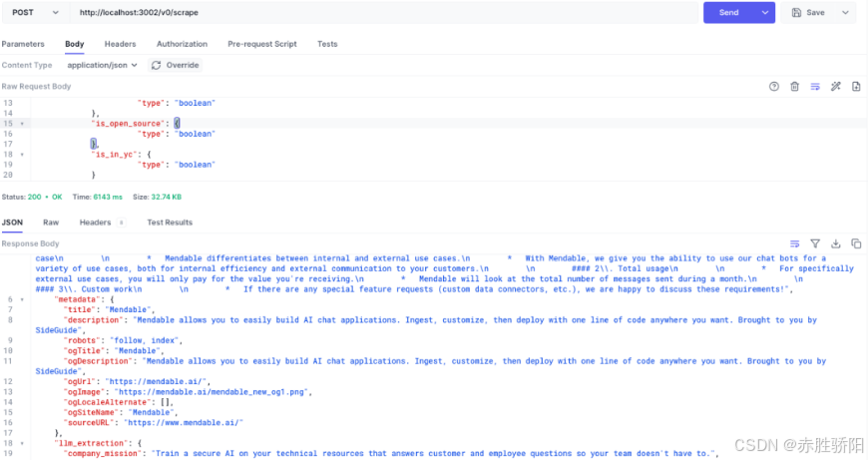
Task: Go to the Authorization tab
Action: tap(182, 44)
